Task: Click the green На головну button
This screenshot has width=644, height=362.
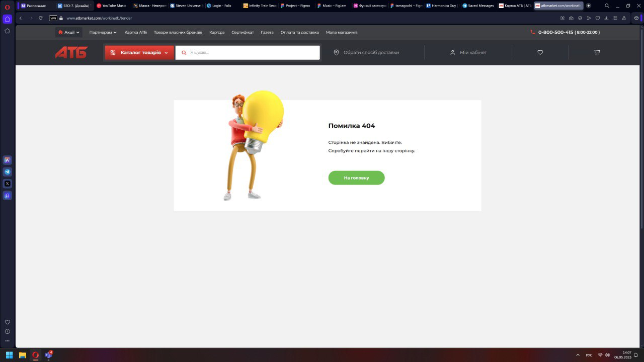Action: point(356,178)
